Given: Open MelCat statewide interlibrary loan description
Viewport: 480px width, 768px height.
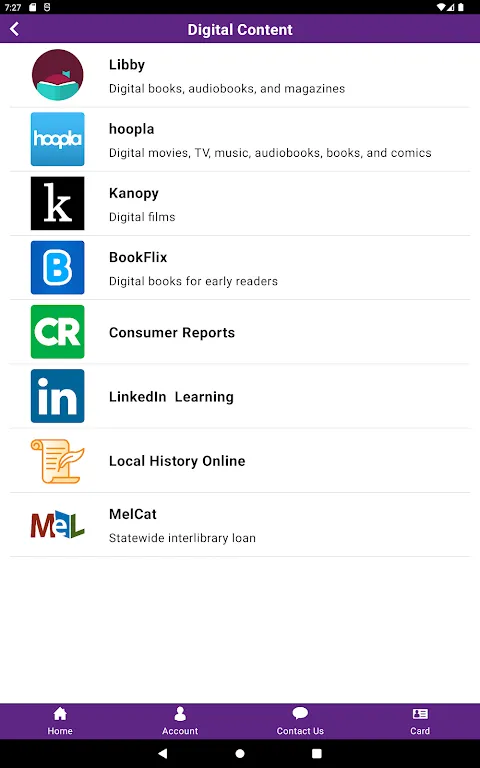Looking at the screenshot, I should [x=182, y=538].
